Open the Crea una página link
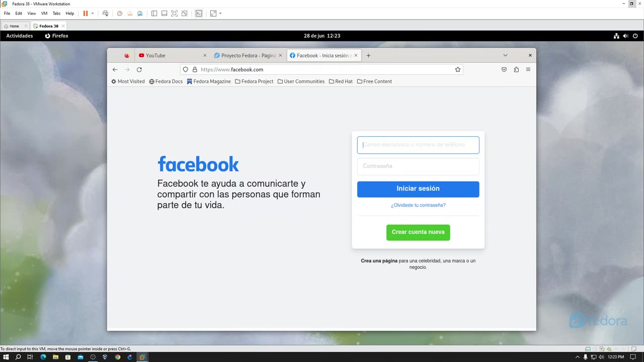Viewport: 644px width, 362px height. 379,261
